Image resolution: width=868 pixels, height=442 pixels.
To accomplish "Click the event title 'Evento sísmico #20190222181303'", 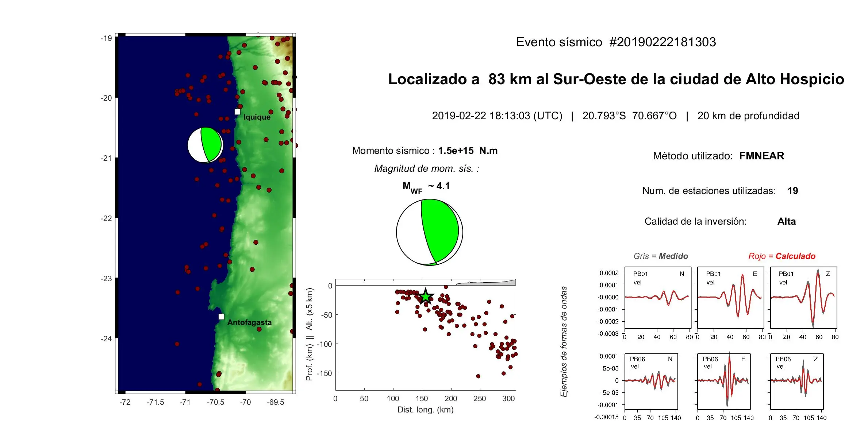I will (x=616, y=42).
